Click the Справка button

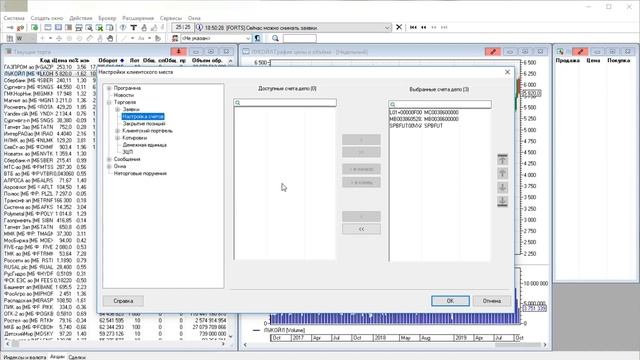click(x=123, y=301)
